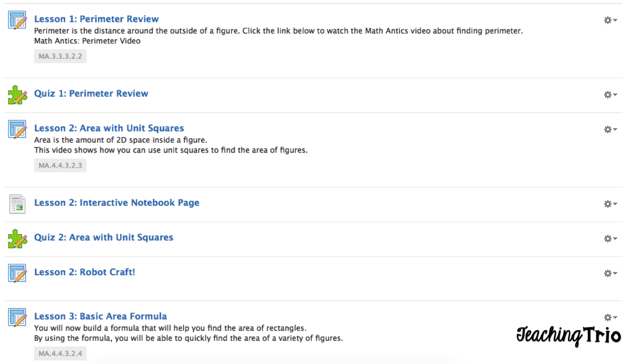
Task: Click the Quiz 1 puzzle piece icon
Action: pyautogui.click(x=17, y=95)
